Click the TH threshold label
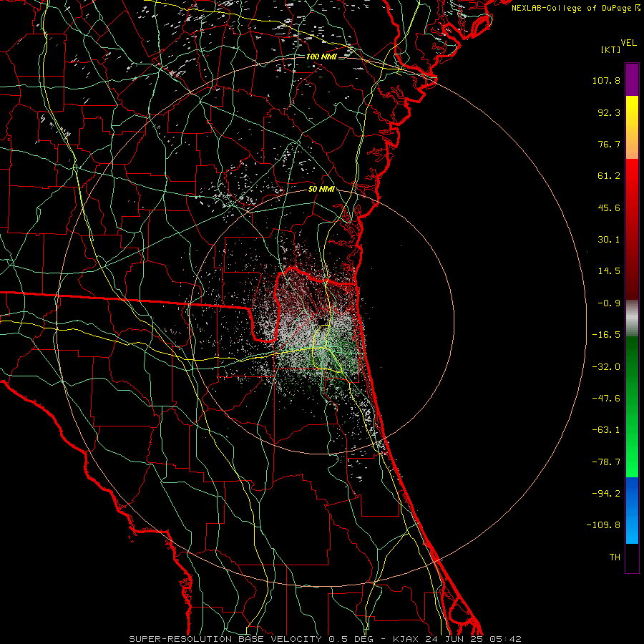The width and height of the screenshot is (644, 644). 615,557
